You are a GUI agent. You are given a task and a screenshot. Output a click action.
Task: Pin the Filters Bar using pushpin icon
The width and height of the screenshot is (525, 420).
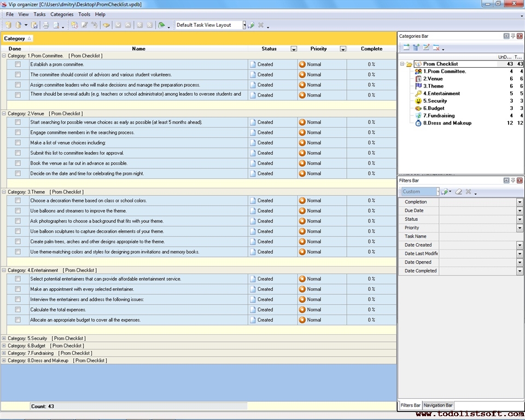(513, 180)
